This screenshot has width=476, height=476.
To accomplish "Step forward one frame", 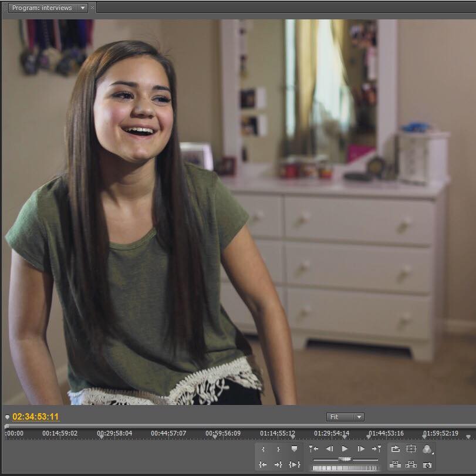I will [361, 448].
